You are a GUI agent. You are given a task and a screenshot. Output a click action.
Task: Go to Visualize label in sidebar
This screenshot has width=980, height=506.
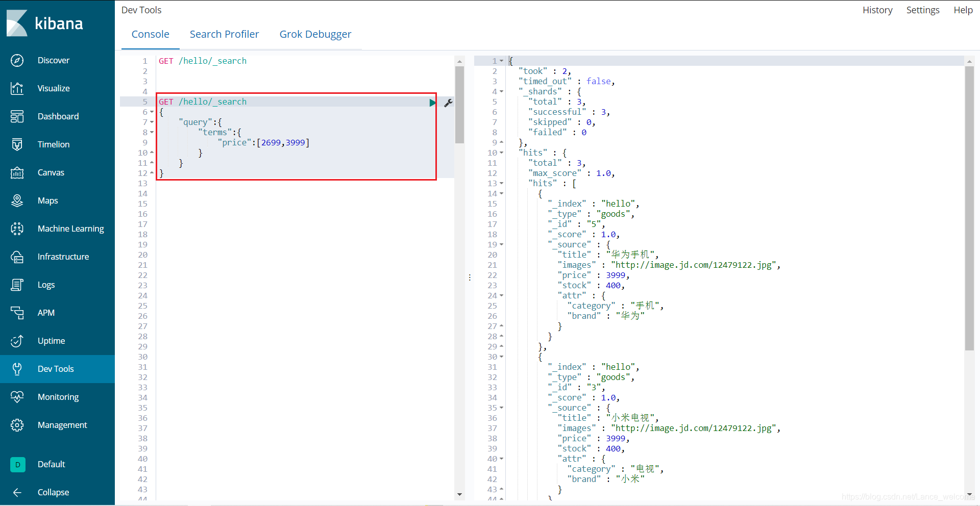[x=54, y=88]
